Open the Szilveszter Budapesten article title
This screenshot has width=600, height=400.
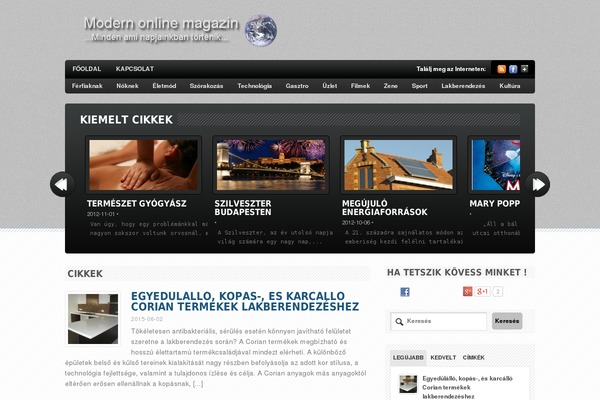(x=243, y=208)
